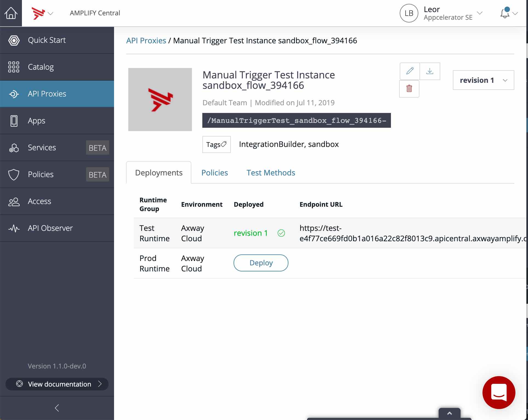Screen dimensions: 528x420
Task: Deploy to the Prod Runtime
Action: 261,263
